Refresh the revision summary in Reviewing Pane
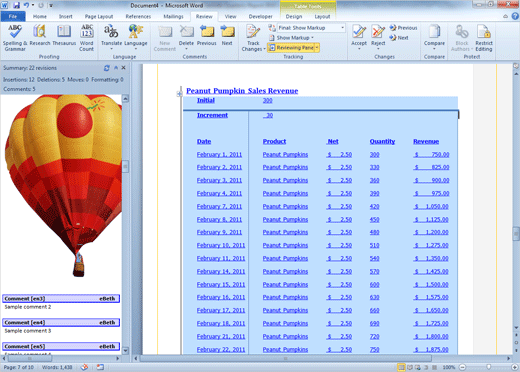The width and height of the screenshot is (520, 372). (x=107, y=68)
